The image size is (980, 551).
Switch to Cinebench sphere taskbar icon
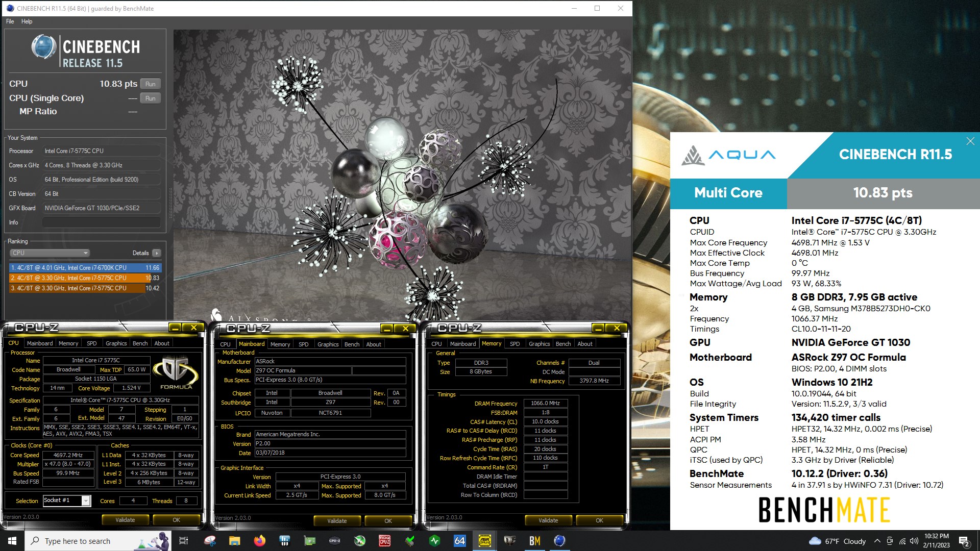coord(560,541)
